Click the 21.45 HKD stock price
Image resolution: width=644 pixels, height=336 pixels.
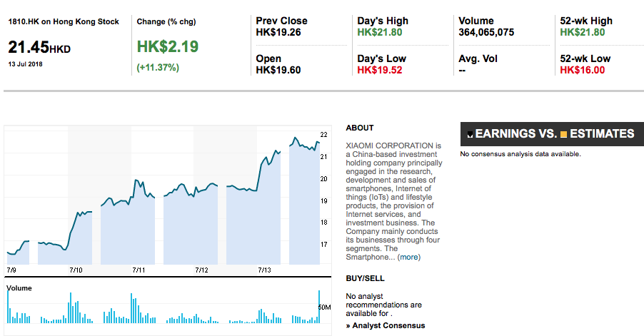pos(39,48)
